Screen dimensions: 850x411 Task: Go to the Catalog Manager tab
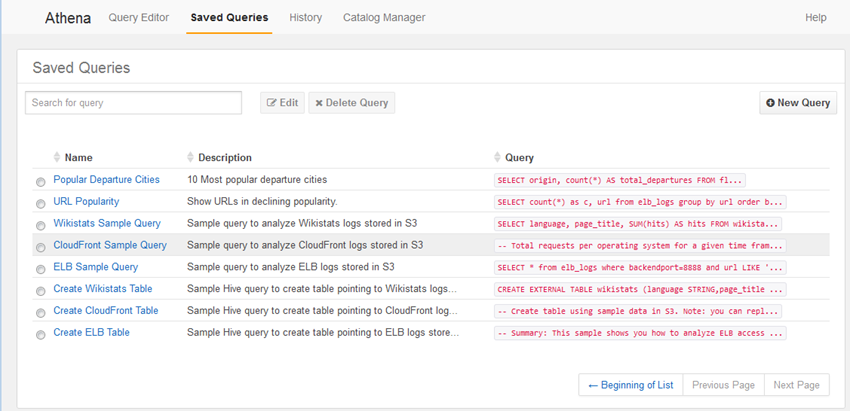coord(383,18)
